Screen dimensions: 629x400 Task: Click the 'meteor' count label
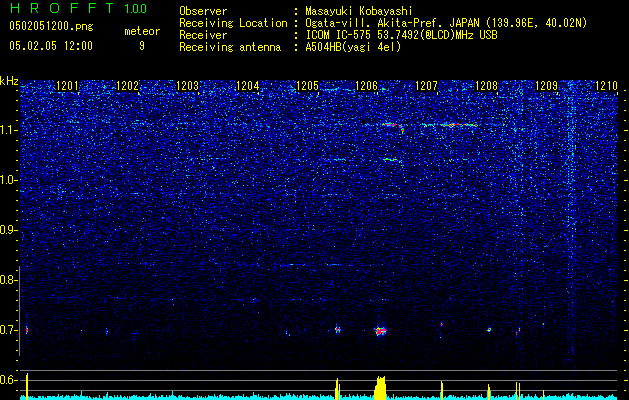[142, 31]
